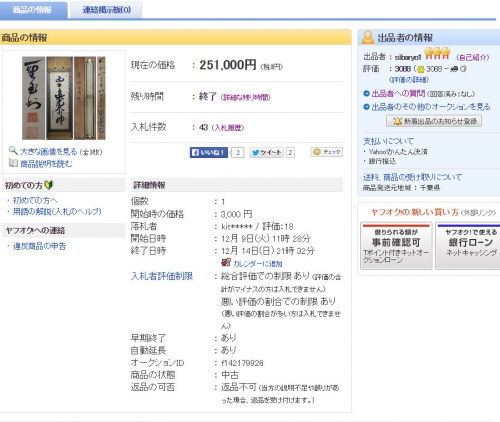Click the book icon beside 商品説明を読む
This screenshot has width=500, height=422.
tap(13, 163)
